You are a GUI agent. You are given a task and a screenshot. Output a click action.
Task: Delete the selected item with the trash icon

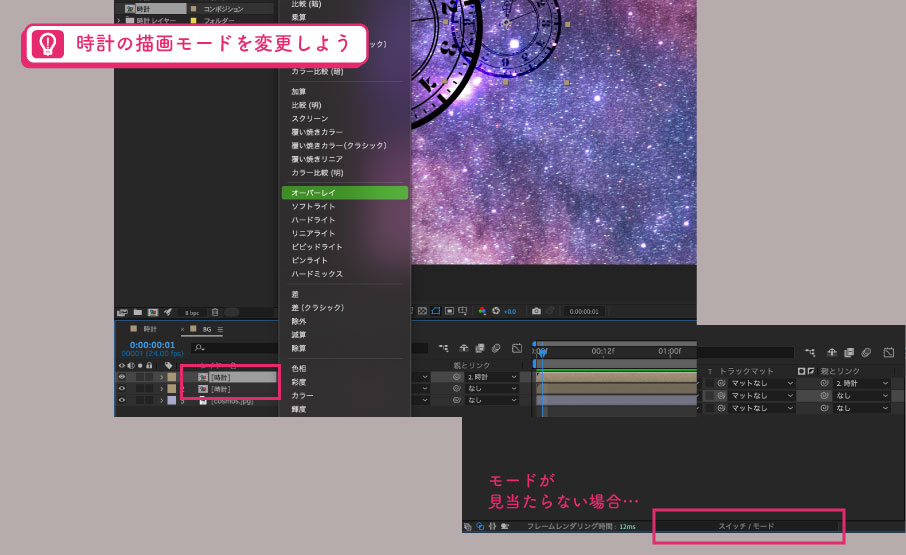click(215, 312)
